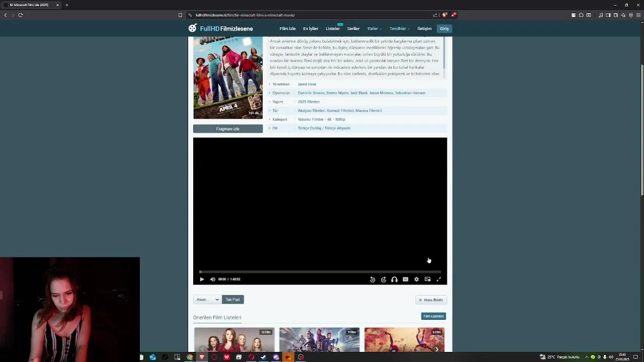Open the weather widget 25°C Parçalı bulutlu
This screenshot has height=362, width=644.
coord(559,357)
